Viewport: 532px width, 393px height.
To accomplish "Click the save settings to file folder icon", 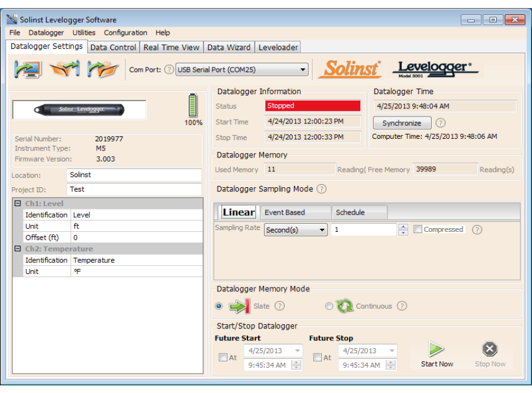I will pyautogui.click(x=103, y=69).
